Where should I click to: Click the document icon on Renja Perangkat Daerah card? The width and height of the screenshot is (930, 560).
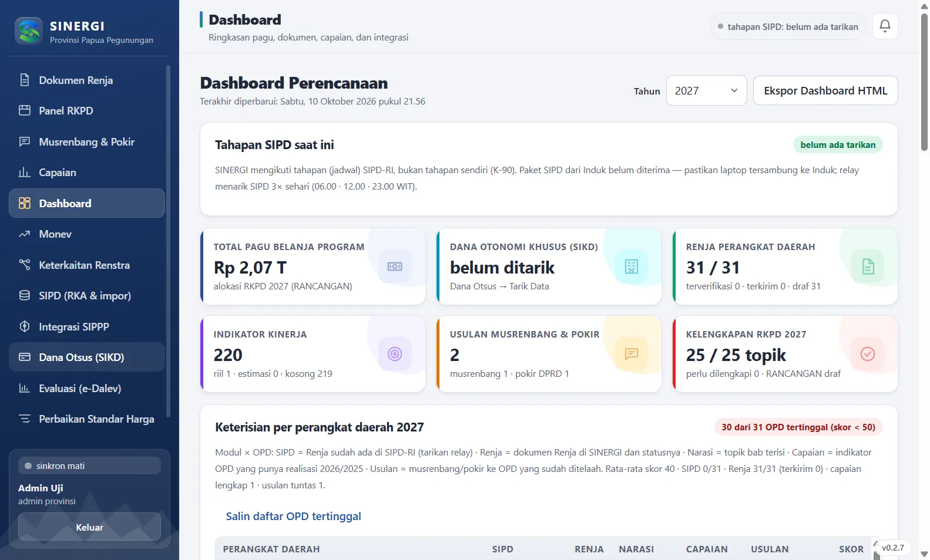click(868, 266)
